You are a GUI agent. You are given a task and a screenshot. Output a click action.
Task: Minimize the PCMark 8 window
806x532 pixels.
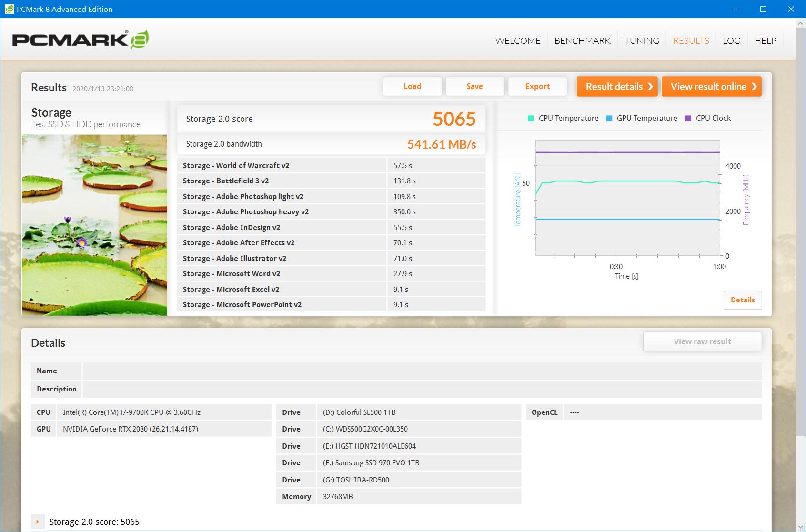735,9
